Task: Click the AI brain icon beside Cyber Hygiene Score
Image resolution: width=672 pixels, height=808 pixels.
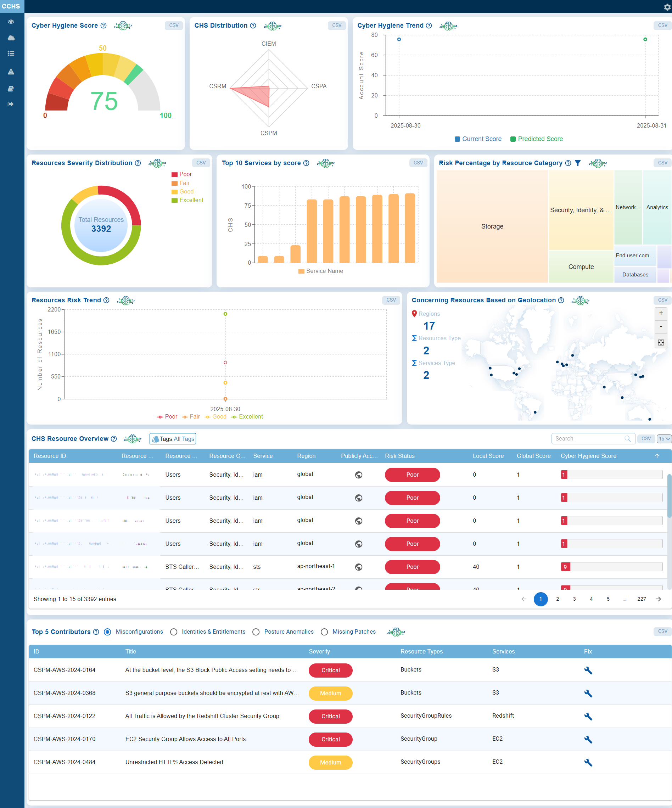Action: pos(123,26)
